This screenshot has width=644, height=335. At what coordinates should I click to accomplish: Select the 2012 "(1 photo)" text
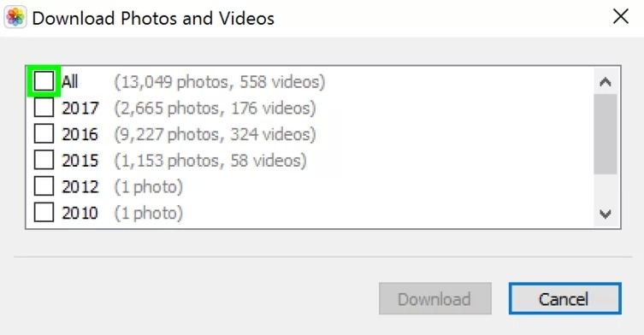pyautogui.click(x=148, y=187)
